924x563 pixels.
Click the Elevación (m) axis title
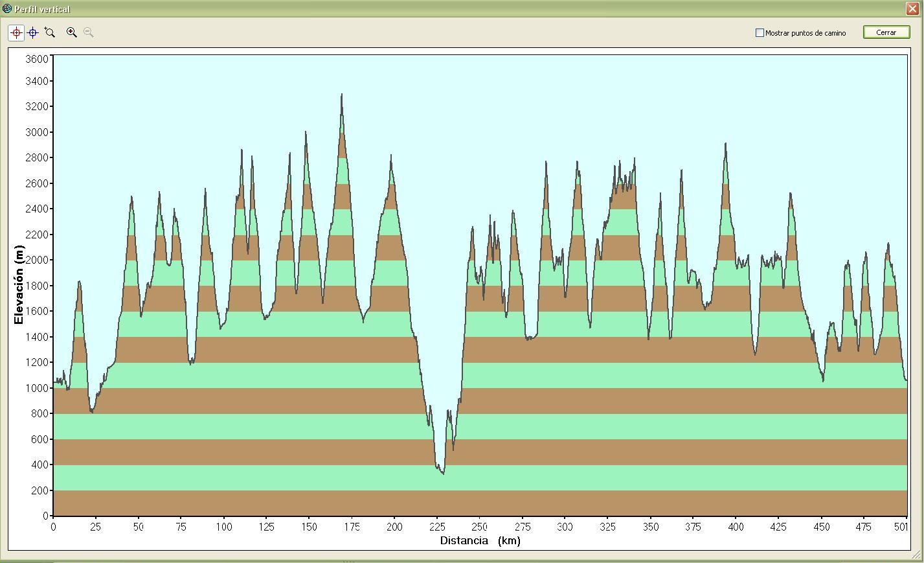point(19,284)
